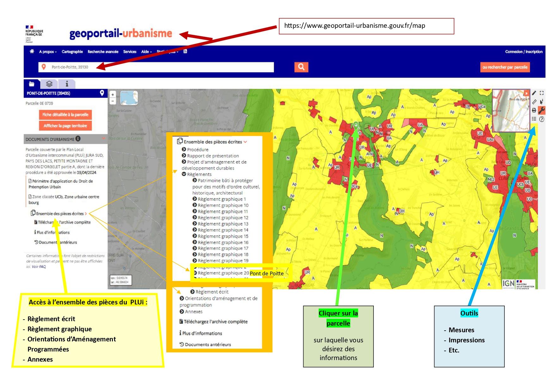Image resolution: width=554 pixels, height=392 pixels.
Task: Click the Pont-de-Poitte, 39130 search field
Action: coord(156,67)
